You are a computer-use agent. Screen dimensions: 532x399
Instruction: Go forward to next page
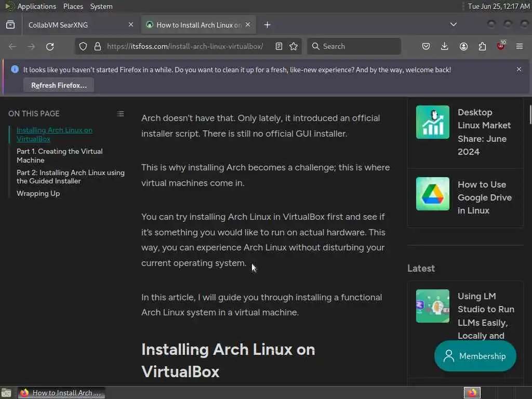coord(31,46)
